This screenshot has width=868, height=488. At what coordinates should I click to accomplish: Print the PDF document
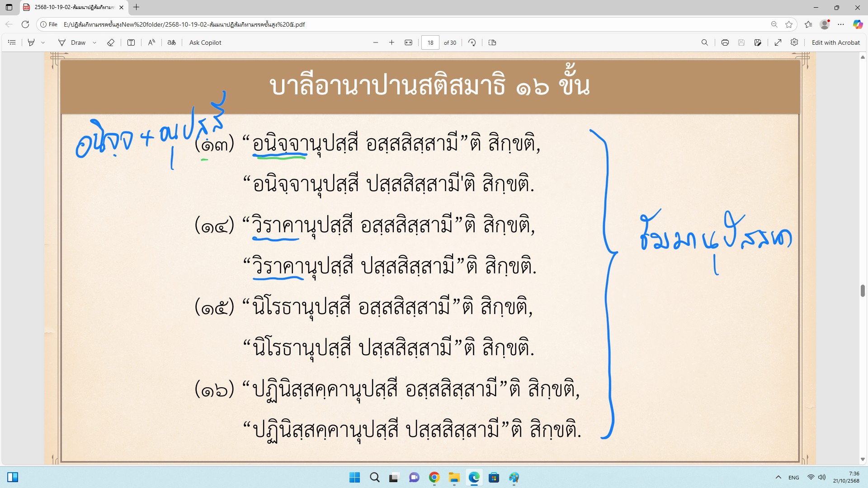(725, 42)
